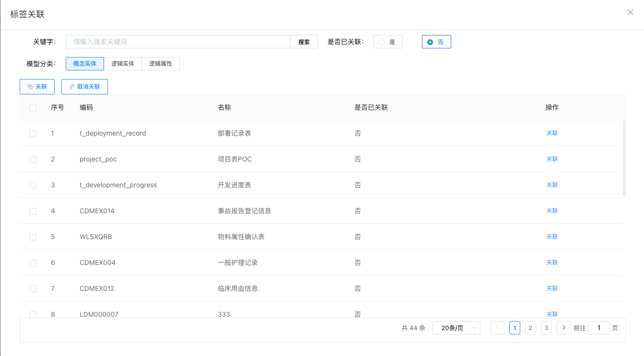
Task: Click 关联 link for WLSXQRB row
Action: point(552,237)
